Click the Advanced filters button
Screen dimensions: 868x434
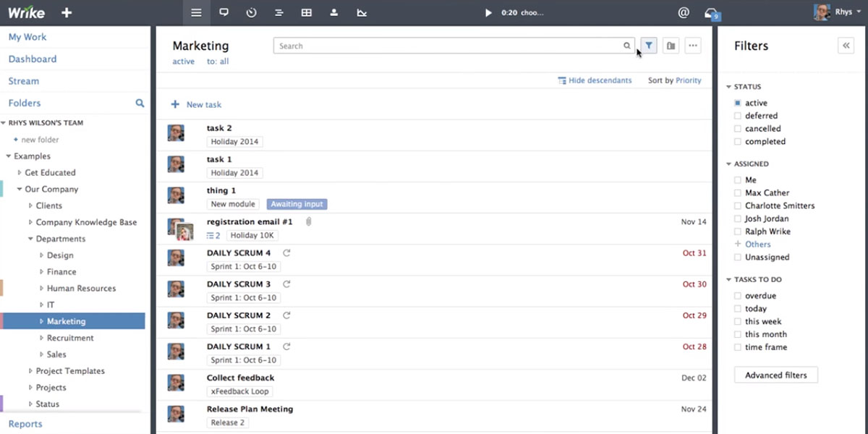pyautogui.click(x=775, y=375)
